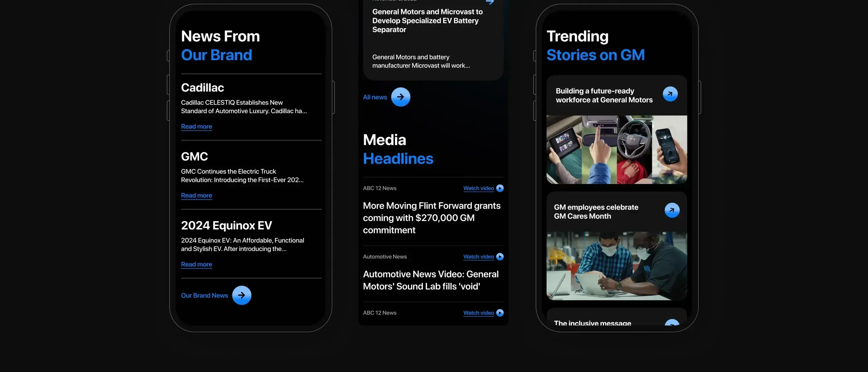
Task: Click the Equinox EV Affordable summary text
Action: tap(242, 245)
